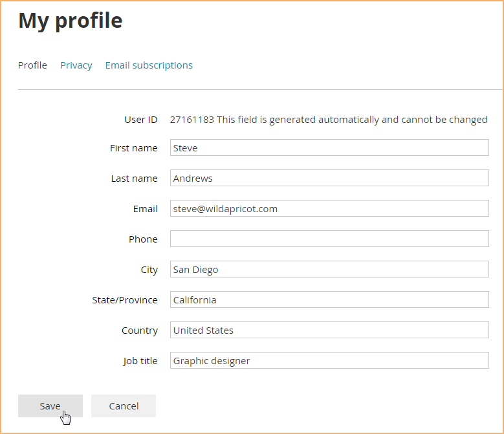Click the Country label text

coord(140,331)
